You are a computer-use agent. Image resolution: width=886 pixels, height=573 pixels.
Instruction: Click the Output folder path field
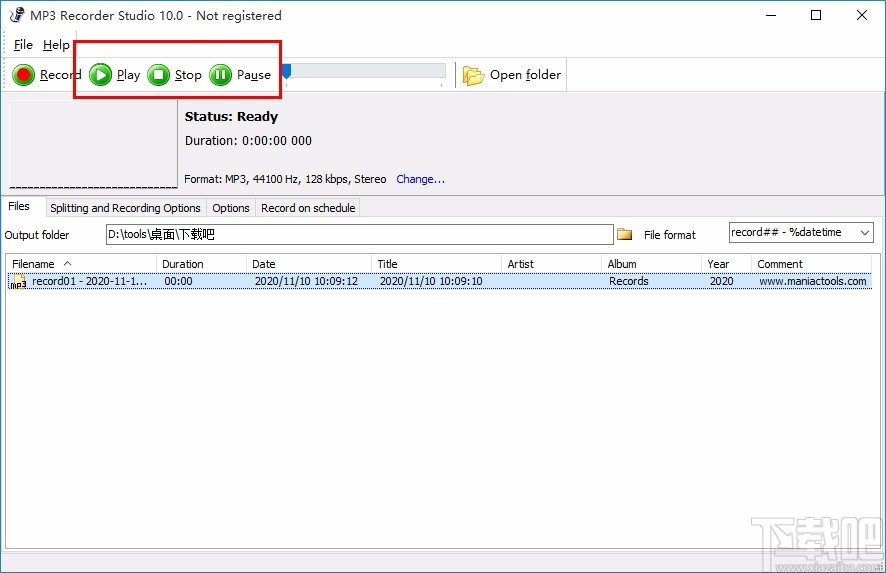pos(359,235)
